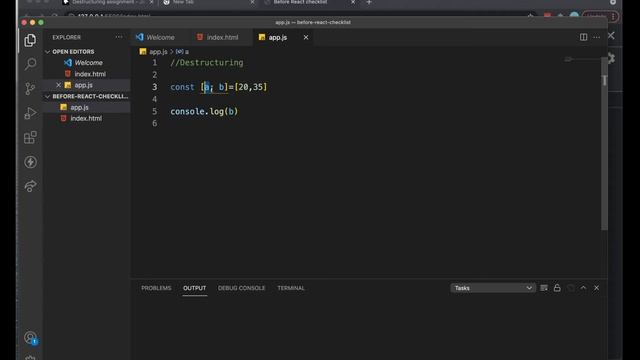
Task: Open the Source Control view
Action: [30, 88]
